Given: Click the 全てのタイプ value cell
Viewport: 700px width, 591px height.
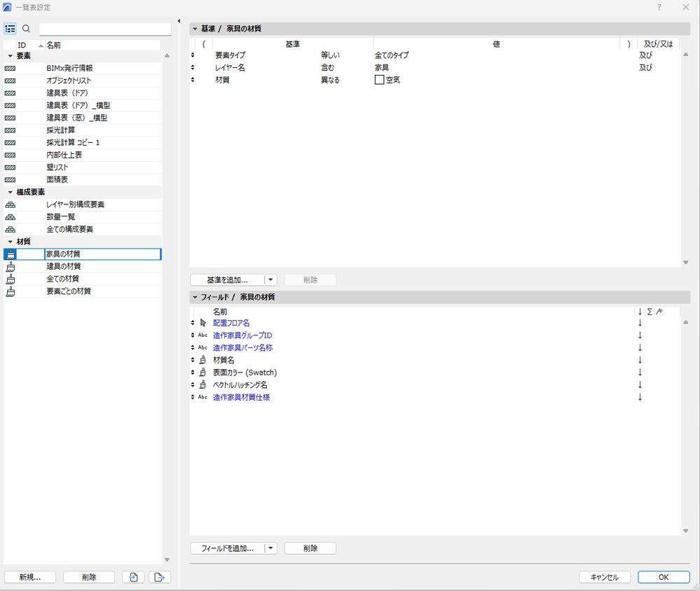Looking at the screenshot, I should (392, 55).
